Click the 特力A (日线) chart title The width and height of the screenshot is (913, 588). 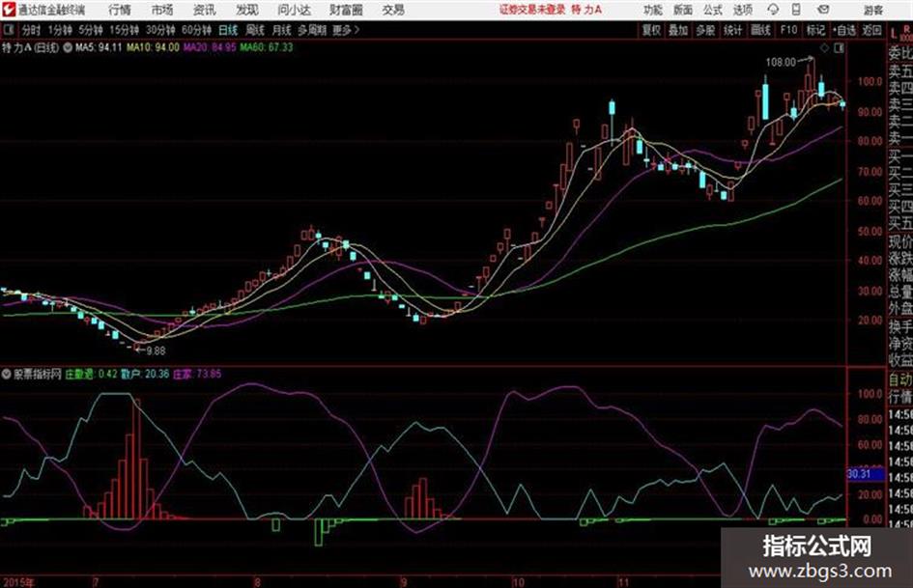coord(30,47)
